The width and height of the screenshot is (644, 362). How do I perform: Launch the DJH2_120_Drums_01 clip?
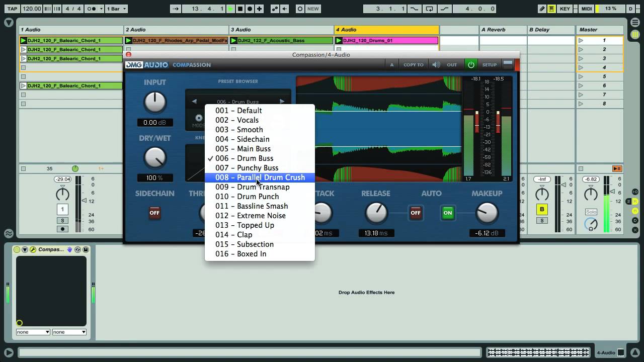tap(339, 40)
